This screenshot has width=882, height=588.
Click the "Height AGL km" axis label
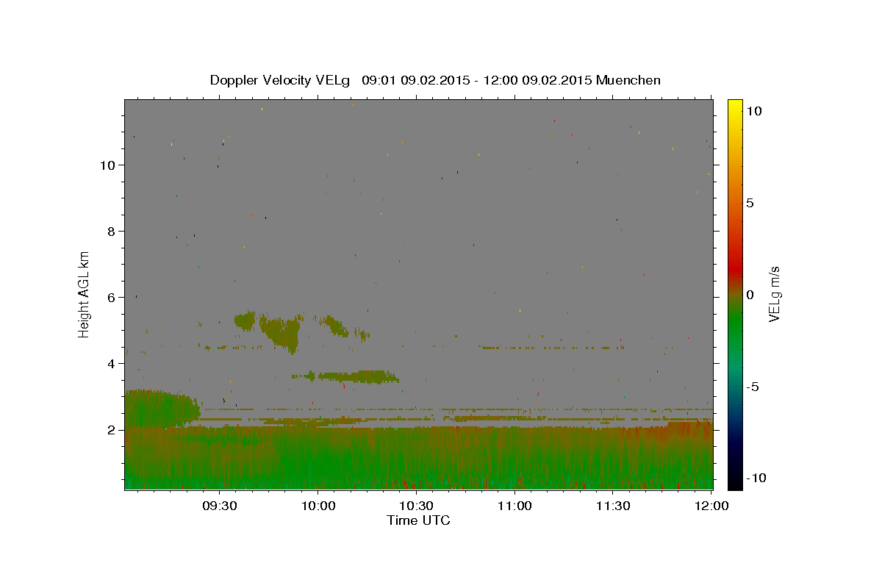coord(85,293)
